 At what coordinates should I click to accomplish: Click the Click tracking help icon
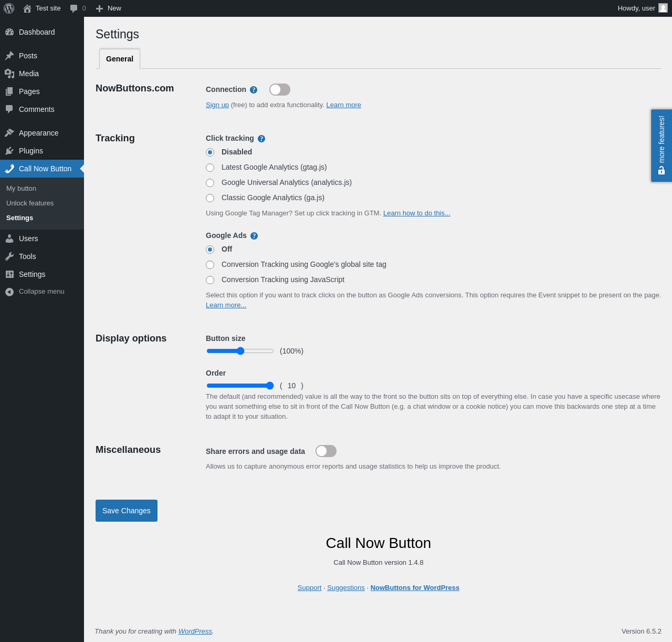coord(261,139)
